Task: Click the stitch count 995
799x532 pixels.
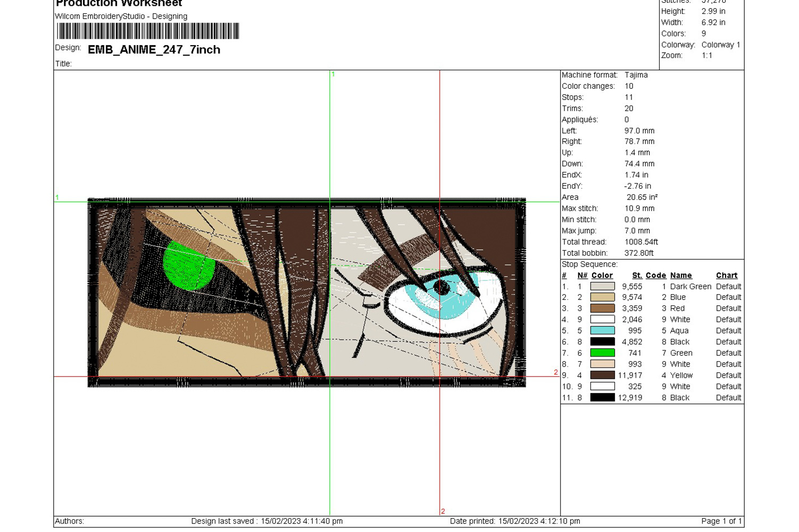Action: click(x=635, y=330)
